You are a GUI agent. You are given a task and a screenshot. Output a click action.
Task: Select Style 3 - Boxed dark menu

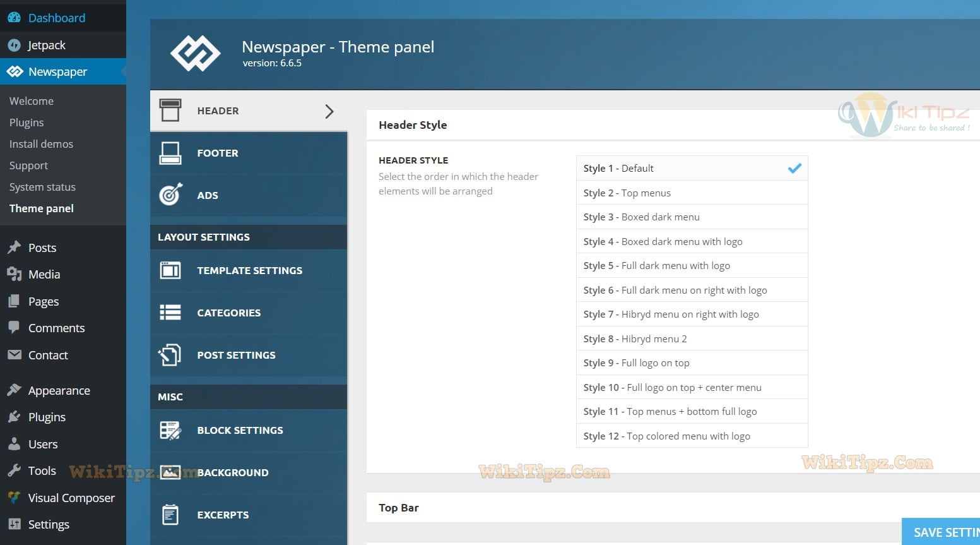(692, 217)
